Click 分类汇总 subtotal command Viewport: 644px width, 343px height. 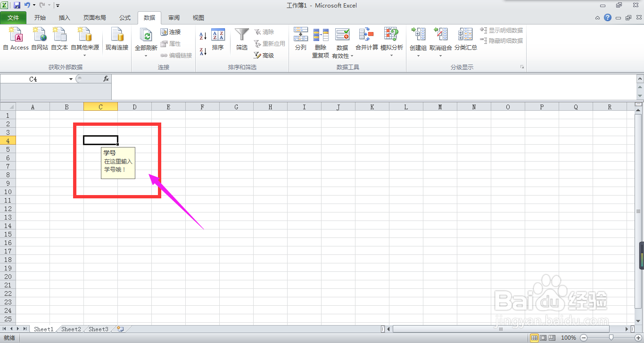pyautogui.click(x=465, y=40)
